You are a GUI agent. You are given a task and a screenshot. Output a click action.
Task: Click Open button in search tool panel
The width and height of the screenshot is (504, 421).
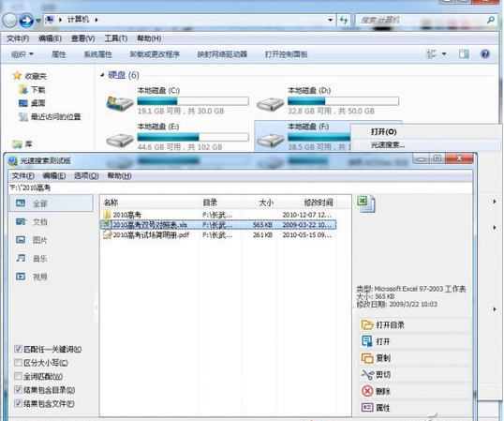pyautogui.click(x=415, y=341)
